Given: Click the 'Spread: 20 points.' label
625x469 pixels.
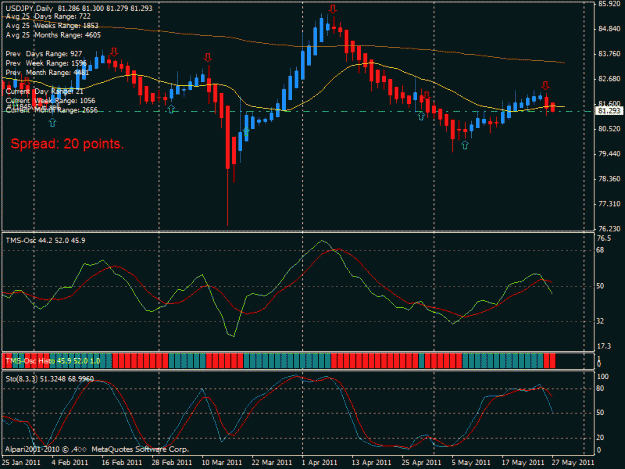Looking at the screenshot, I should (67, 144).
